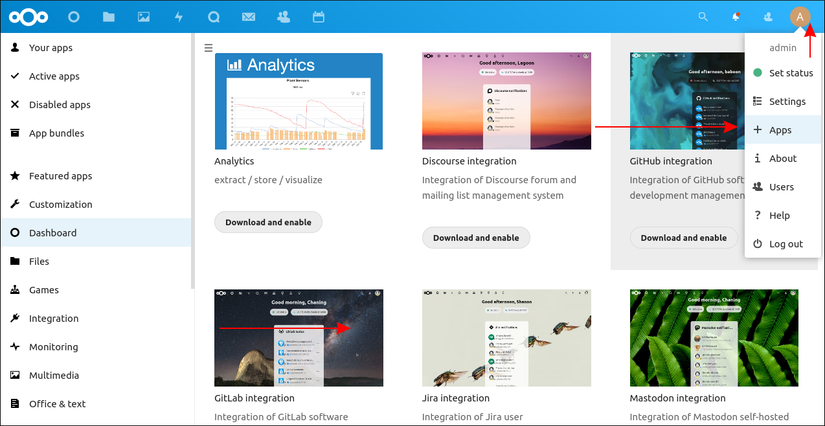
Task: Choose Set status in user menu
Action: [x=783, y=73]
